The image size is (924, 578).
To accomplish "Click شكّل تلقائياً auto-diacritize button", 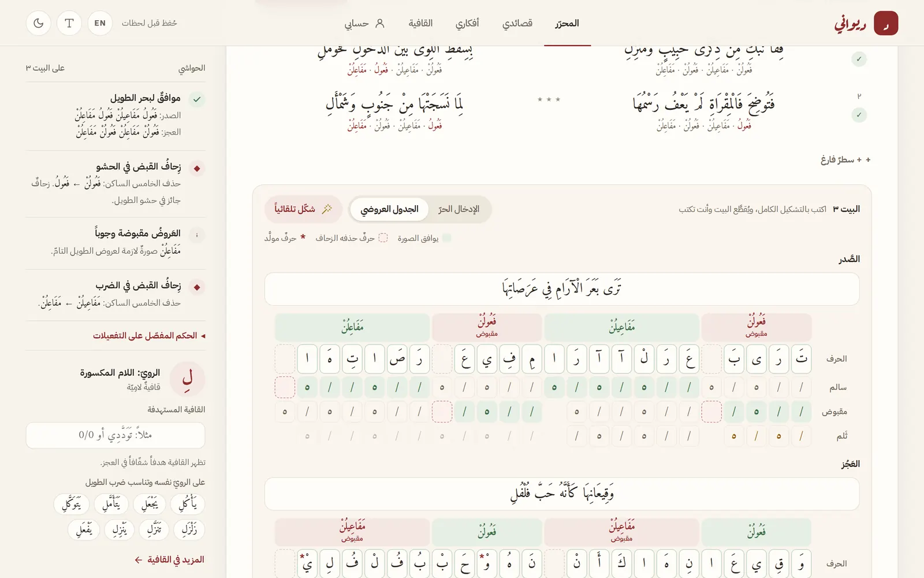I will tap(303, 209).
